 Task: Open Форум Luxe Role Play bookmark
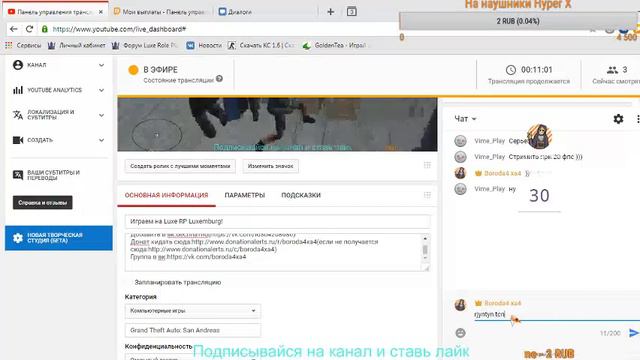[145, 45]
